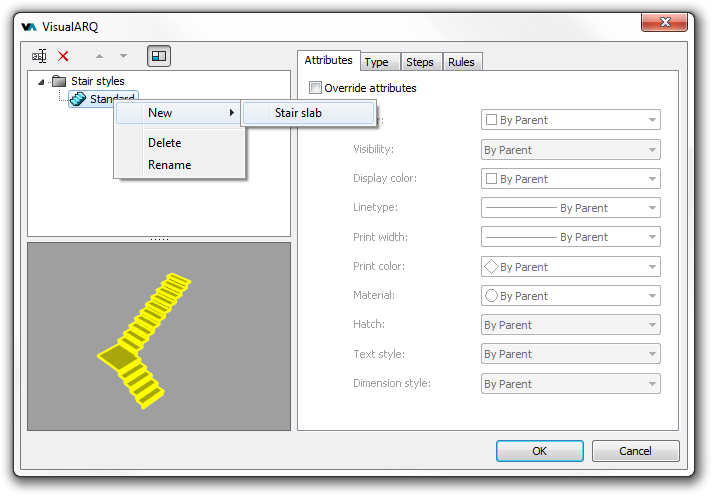Choose Stair slab from the submenu
Screen dimensions: 712x496
click(x=298, y=113)
